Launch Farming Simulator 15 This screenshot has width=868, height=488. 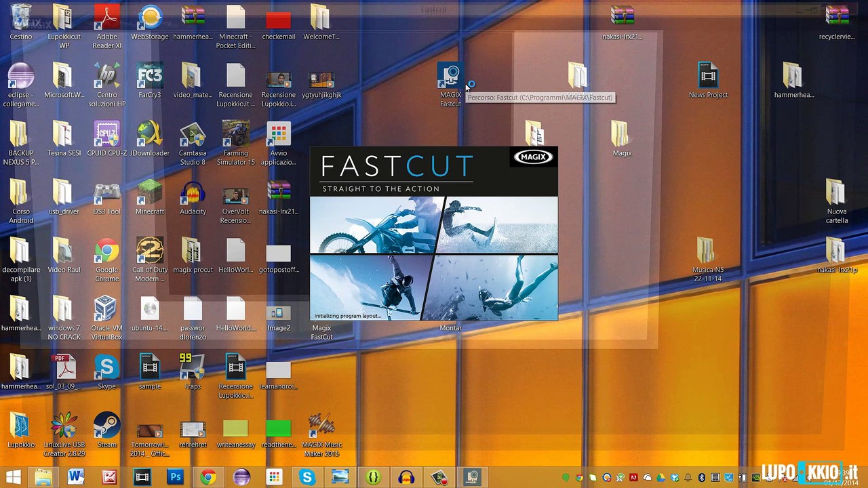coord(235,142)
